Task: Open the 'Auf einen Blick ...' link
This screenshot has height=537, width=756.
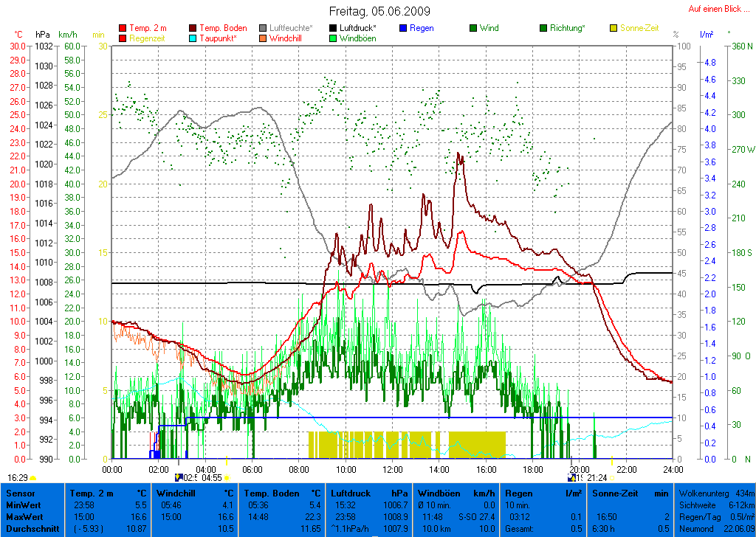Action: (715, 9)
